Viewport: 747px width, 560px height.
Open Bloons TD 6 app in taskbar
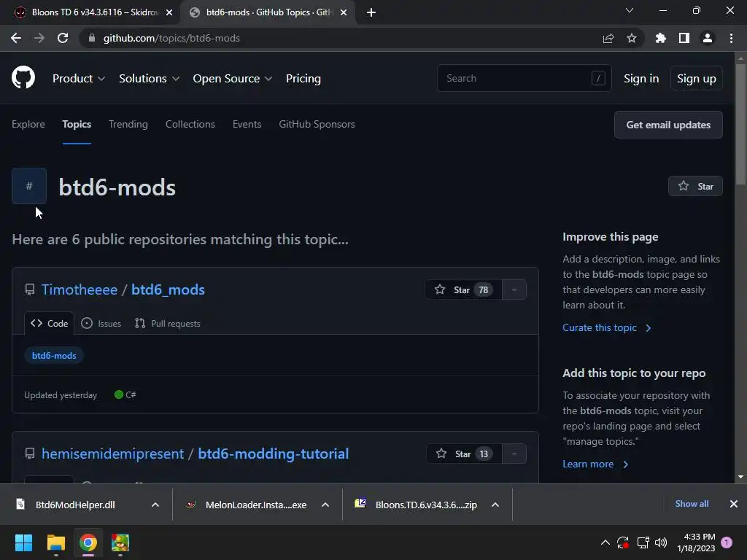click(120, 542)
